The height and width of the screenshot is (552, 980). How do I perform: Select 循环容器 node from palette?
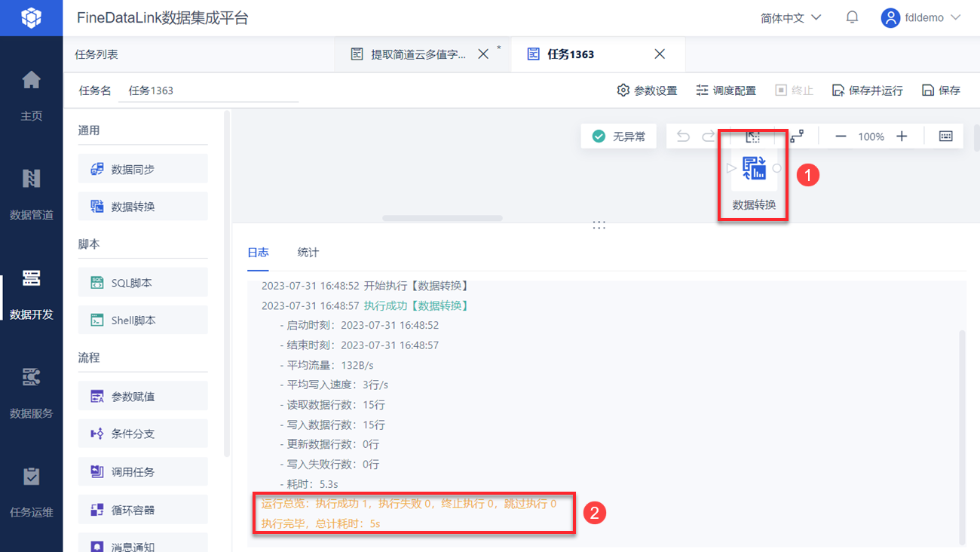pos(143,510)
